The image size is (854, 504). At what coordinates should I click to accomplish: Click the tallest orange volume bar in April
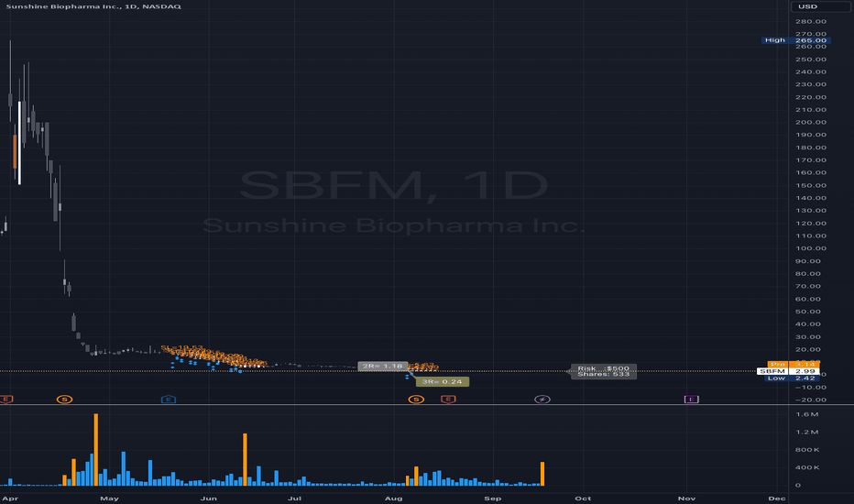click(96, 450)
